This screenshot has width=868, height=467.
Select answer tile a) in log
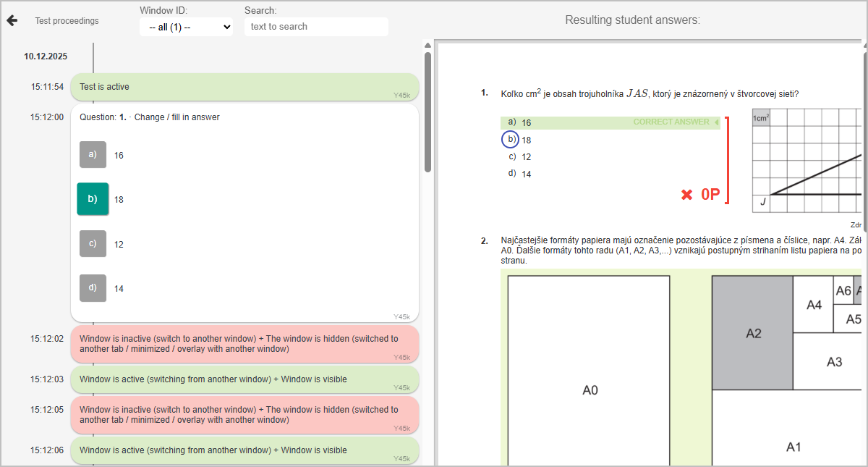click(93, 155)
